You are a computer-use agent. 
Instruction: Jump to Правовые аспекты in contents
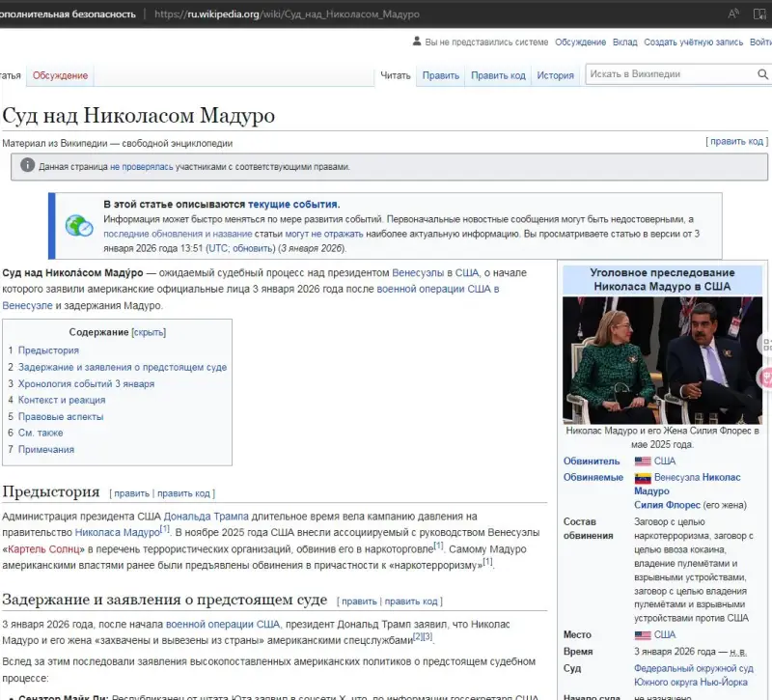[60, 416]
